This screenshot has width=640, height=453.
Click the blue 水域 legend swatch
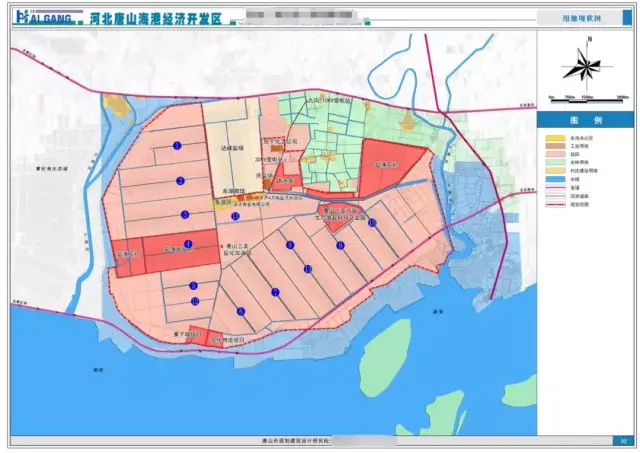pyautogui.click(x=555, y=180)
